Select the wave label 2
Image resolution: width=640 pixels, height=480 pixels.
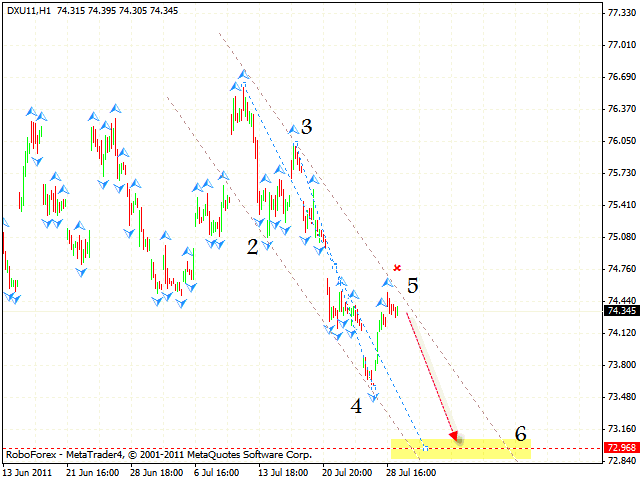253,246
